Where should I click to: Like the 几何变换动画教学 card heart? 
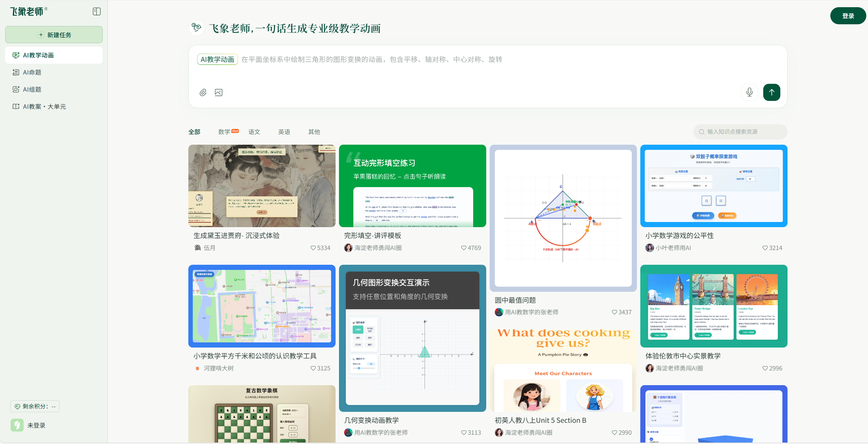pos(464,433)
